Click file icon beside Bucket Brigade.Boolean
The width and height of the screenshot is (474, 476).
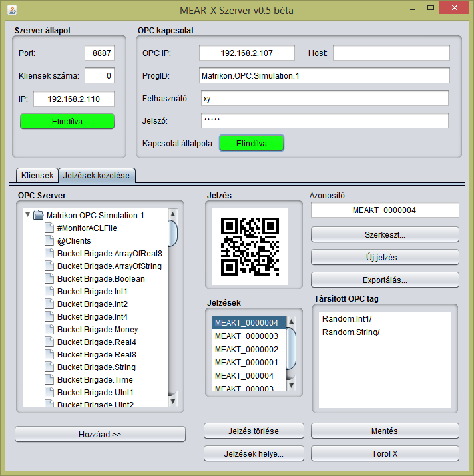coord(49,278)
